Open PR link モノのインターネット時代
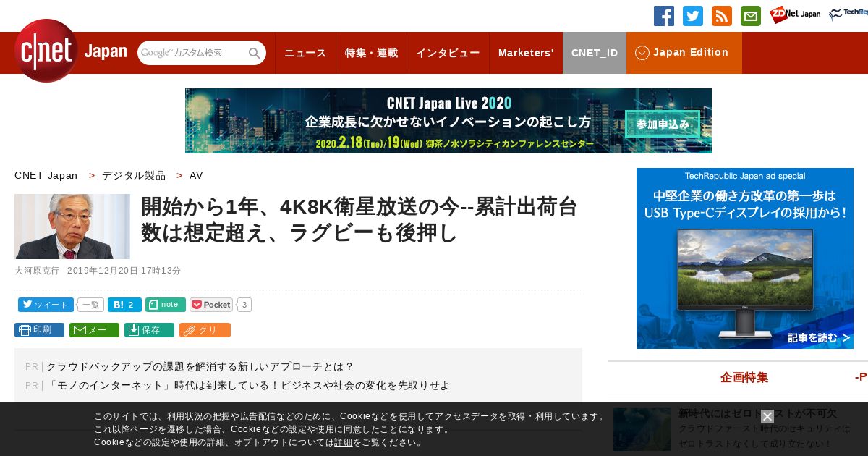The height and width of the screenshot is (456, 868). 248,385
